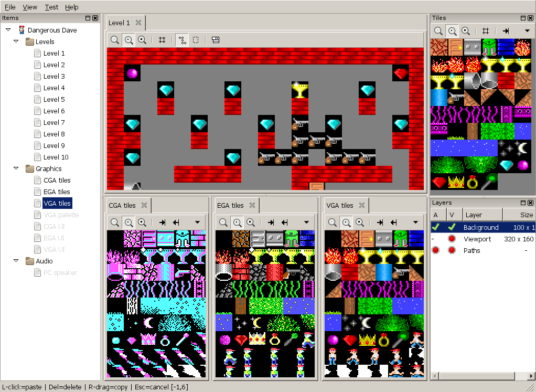The image size is (536, 392).
Task: Decrease tileset width in VGA tiles toolbar
Action: tap(393, 223)
